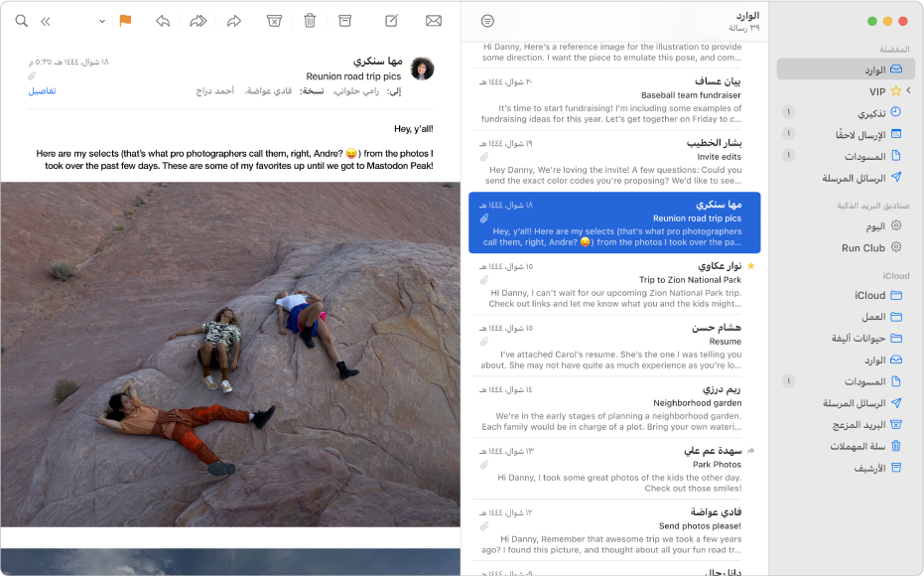924x576 pixels.
Task: Open rock climbers photo attachment
Action: point(230,354)
